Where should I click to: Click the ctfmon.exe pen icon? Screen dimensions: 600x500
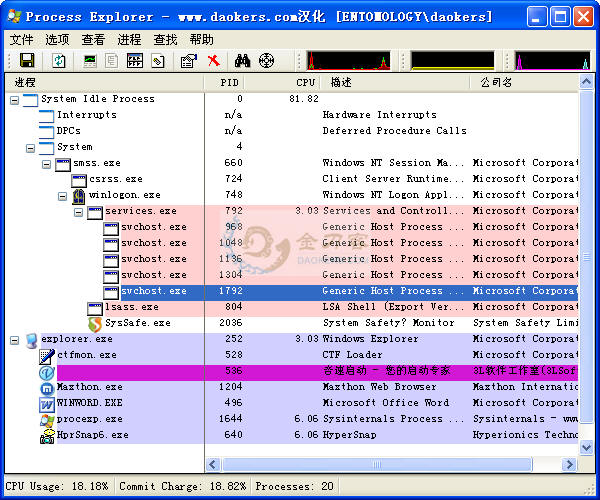point(47,356)
